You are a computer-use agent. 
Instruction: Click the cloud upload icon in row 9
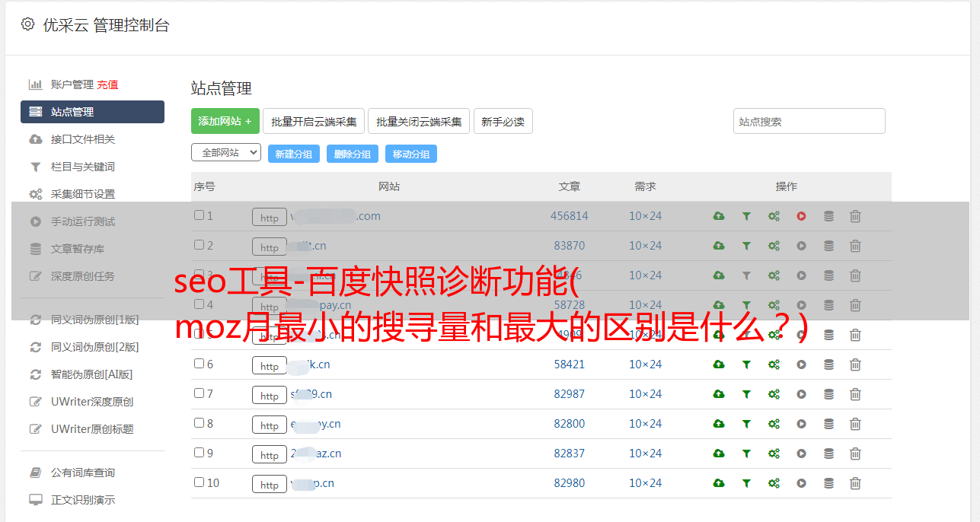(719, 454)
